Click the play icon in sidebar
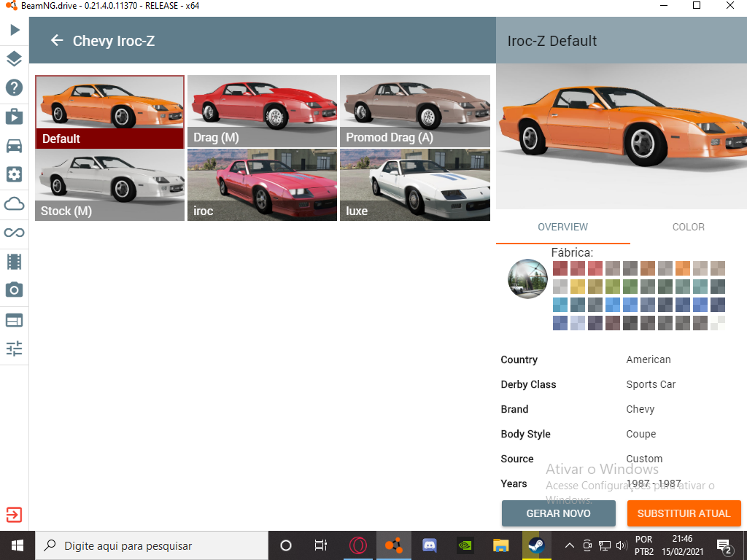The image size is (747, 560). click(x=15, y=30)
